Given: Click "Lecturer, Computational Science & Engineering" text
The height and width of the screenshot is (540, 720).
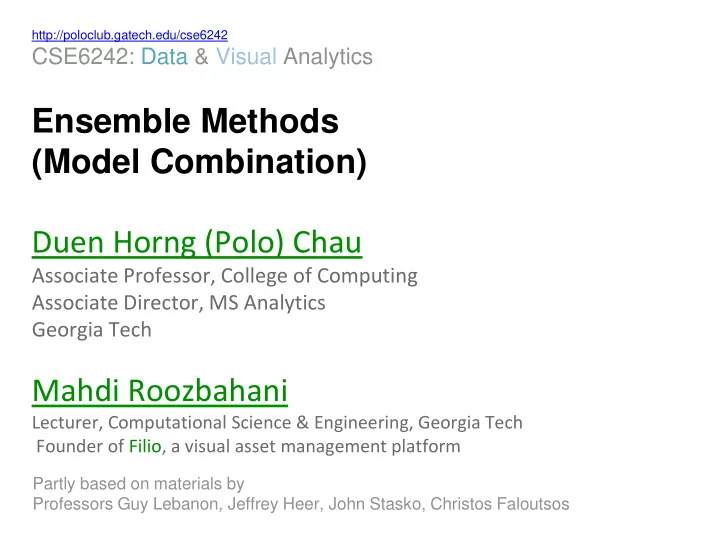Looking at the screenshot, I should pos(223,422).
